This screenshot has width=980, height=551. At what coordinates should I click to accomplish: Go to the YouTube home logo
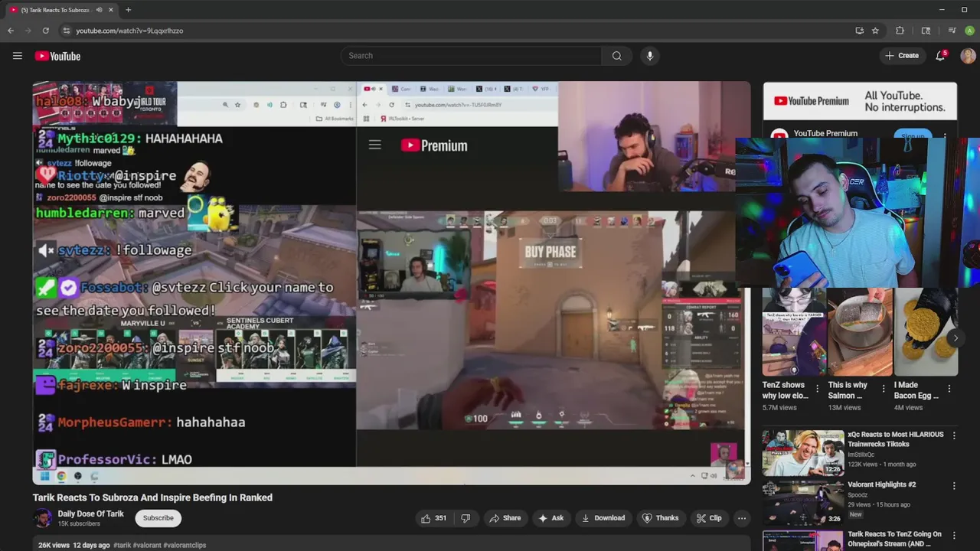57,56
